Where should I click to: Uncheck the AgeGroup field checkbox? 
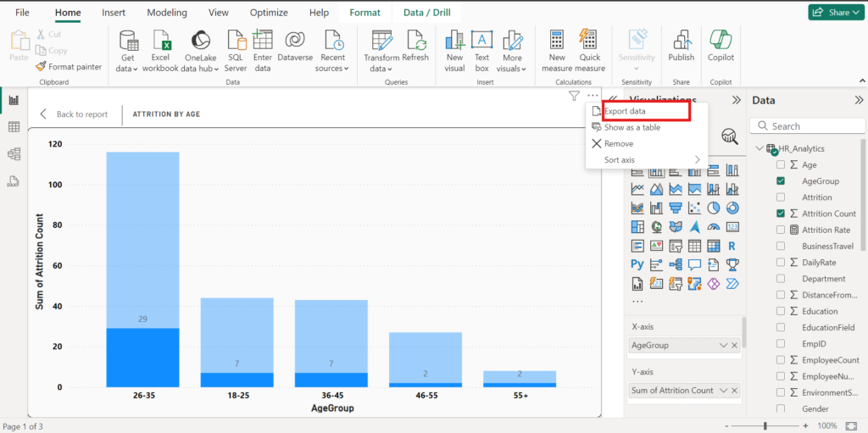(781, 181)
